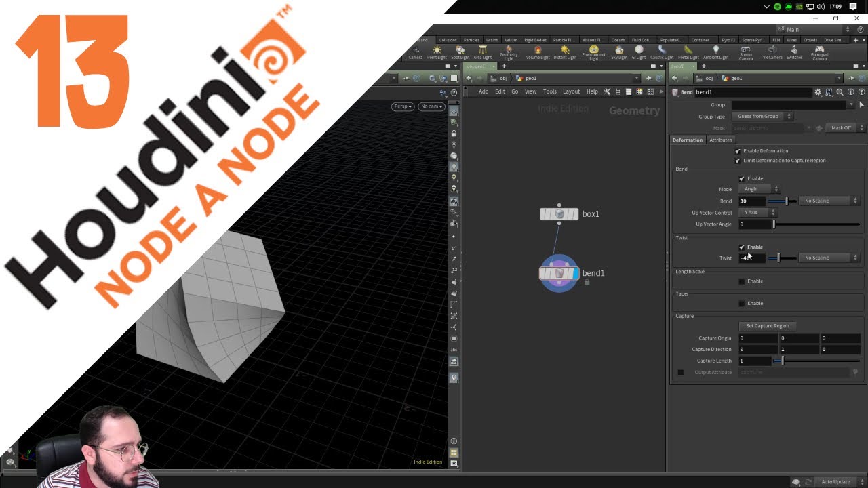The image size is (868, 488).
Task: Open the Pyro FX shelf tab
Action: click(x=728, y=40)
